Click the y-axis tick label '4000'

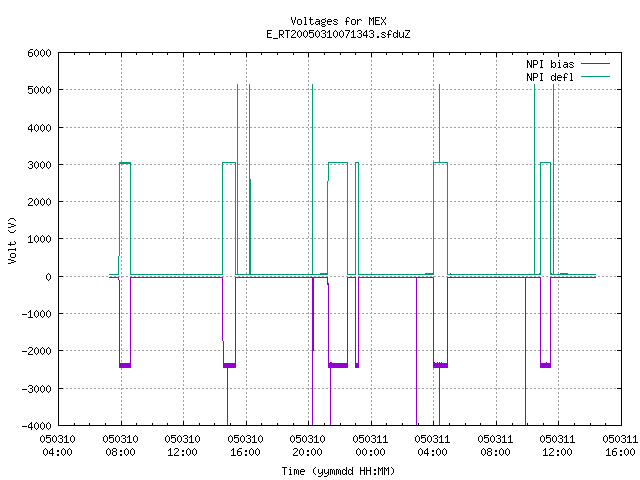[40, 128]
